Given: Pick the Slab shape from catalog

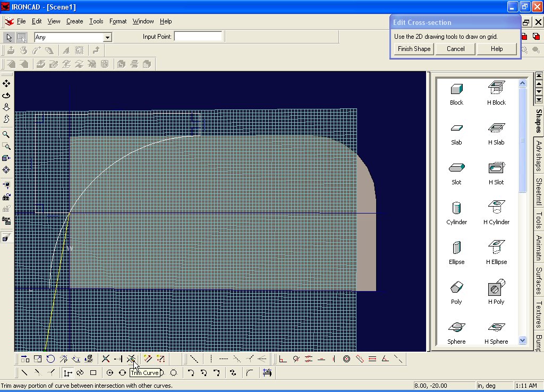Looking at the screenshot, I should point(456,134).
